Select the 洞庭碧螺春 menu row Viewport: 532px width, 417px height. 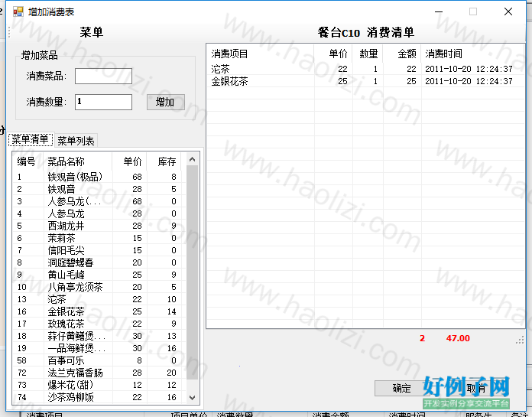click(x=99, y=262)
